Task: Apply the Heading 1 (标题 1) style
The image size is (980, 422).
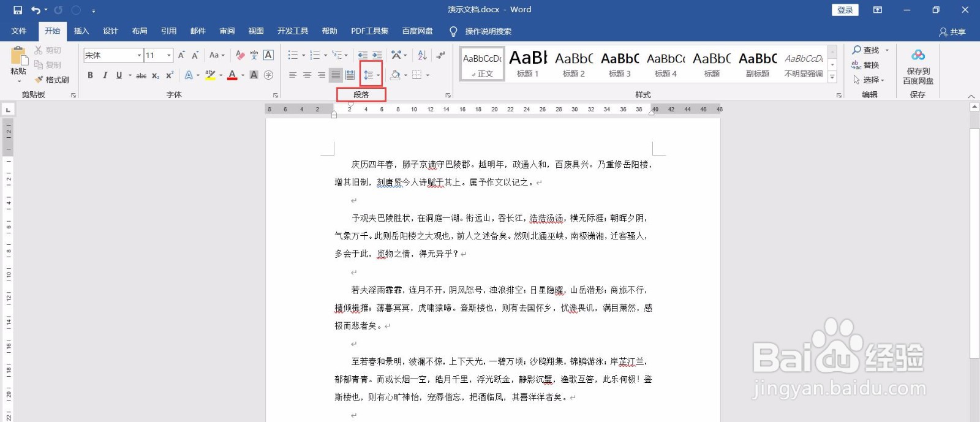Action: 528,64
